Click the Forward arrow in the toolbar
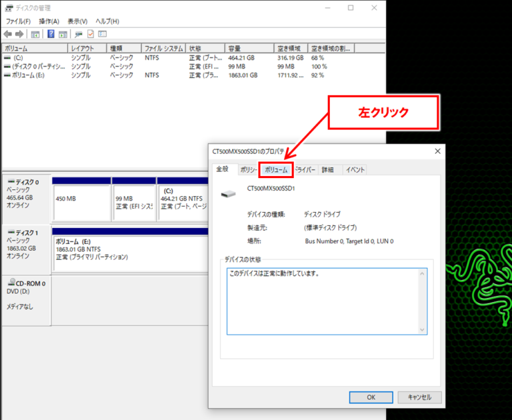Viewport: 512px width, 420px height. click(19, 34)
